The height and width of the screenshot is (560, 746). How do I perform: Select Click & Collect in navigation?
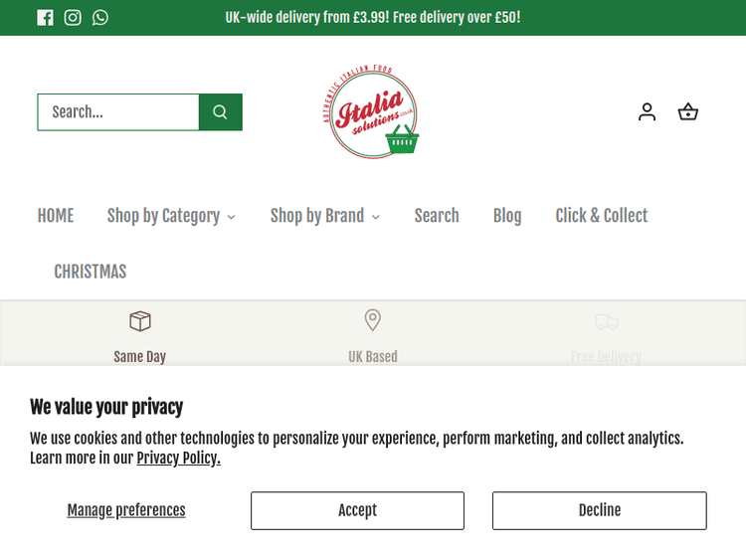point(601,216)
